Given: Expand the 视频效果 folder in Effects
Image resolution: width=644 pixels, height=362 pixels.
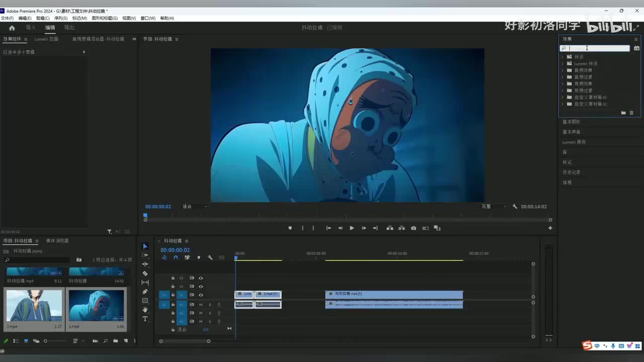Looking at the screenshot, I should tap(562, 84).
